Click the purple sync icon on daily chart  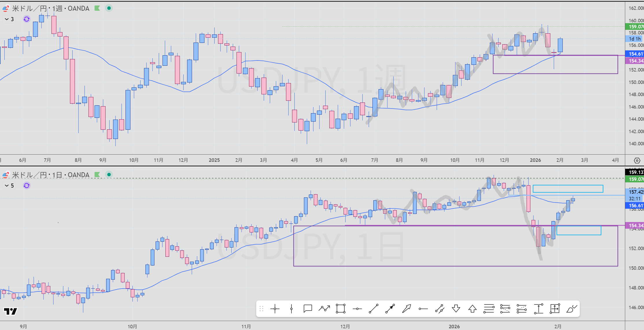coord(27,186)
